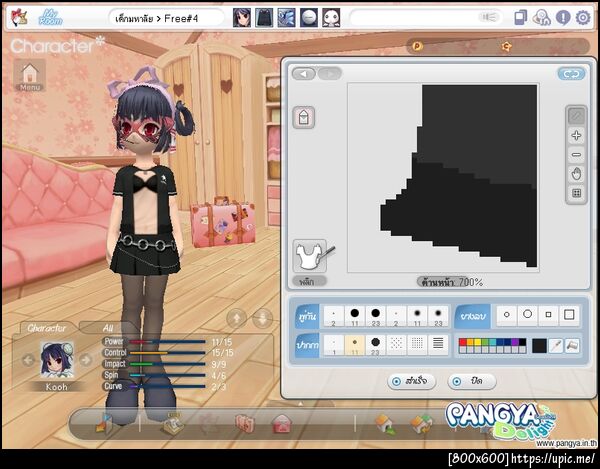Click the flag icon in bottom bar
This screenshot has height=469, width=600.
coord(104,423)
